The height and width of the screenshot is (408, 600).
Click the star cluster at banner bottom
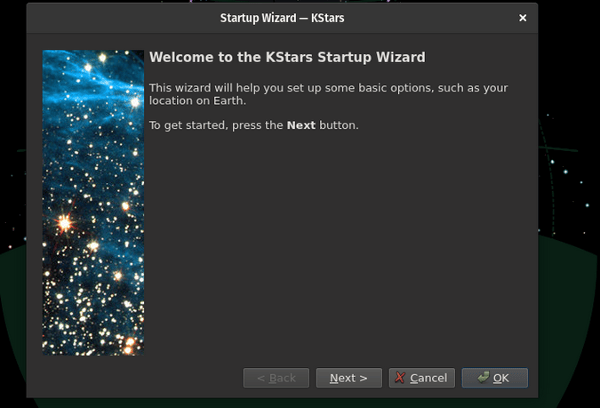(x=128, y=345)
